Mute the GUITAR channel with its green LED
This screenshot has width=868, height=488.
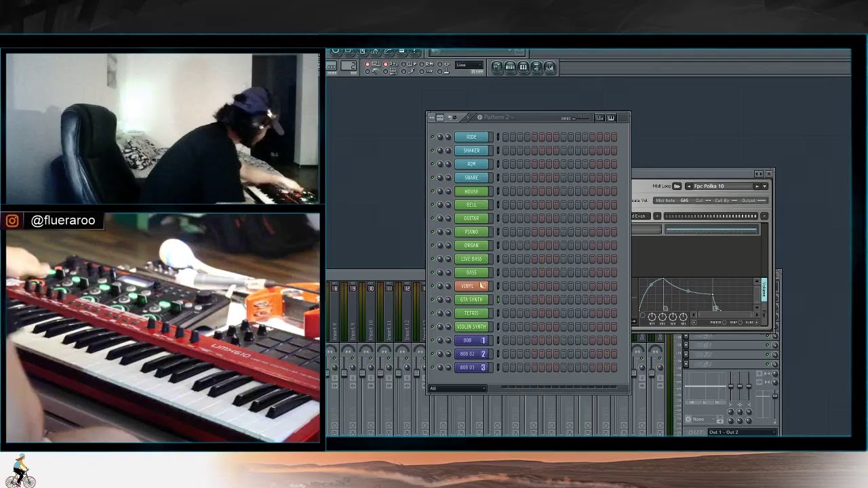click(432, 218)
